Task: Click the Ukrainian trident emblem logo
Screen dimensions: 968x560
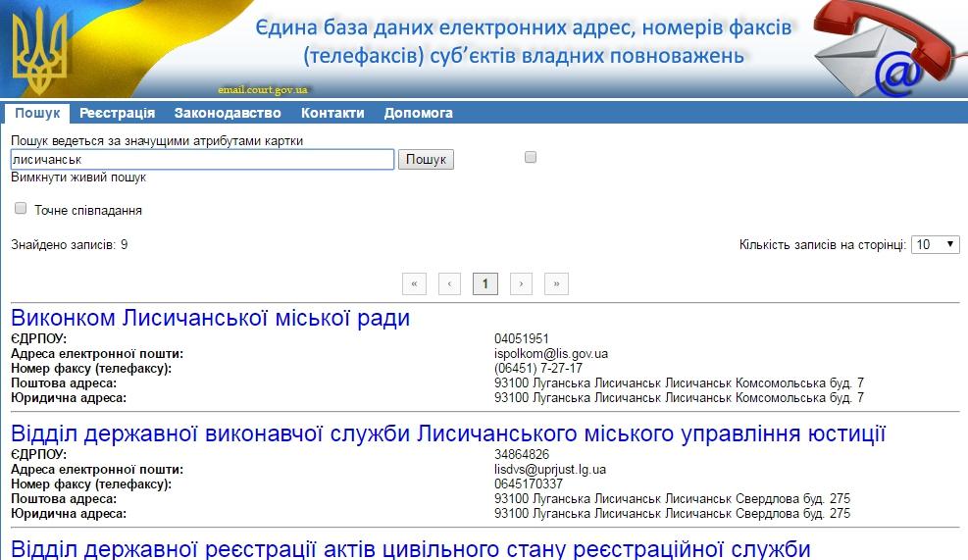Action: click(x=41, y=50)
